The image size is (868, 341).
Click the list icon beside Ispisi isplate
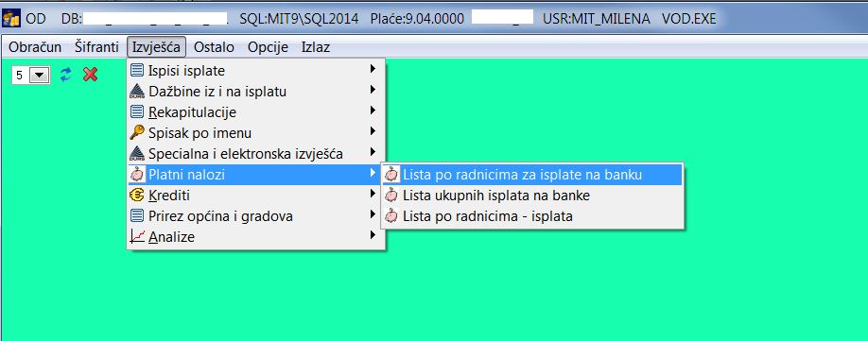click(137, 71)
